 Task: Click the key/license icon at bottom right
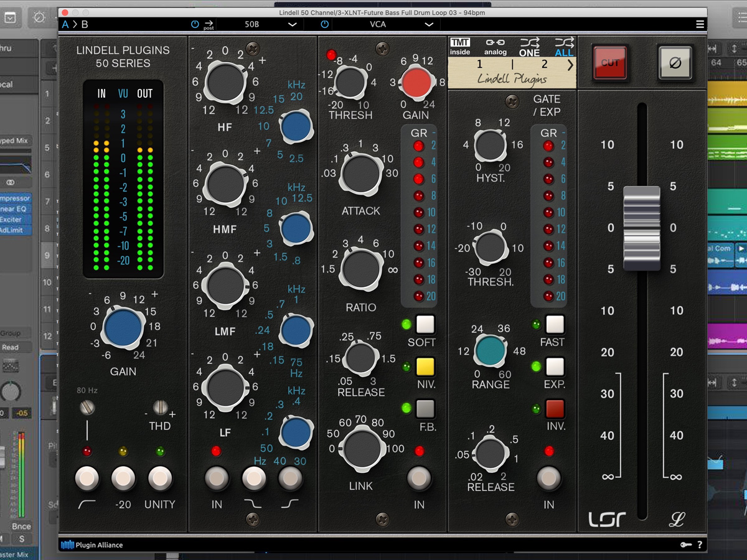click(686, 545)
